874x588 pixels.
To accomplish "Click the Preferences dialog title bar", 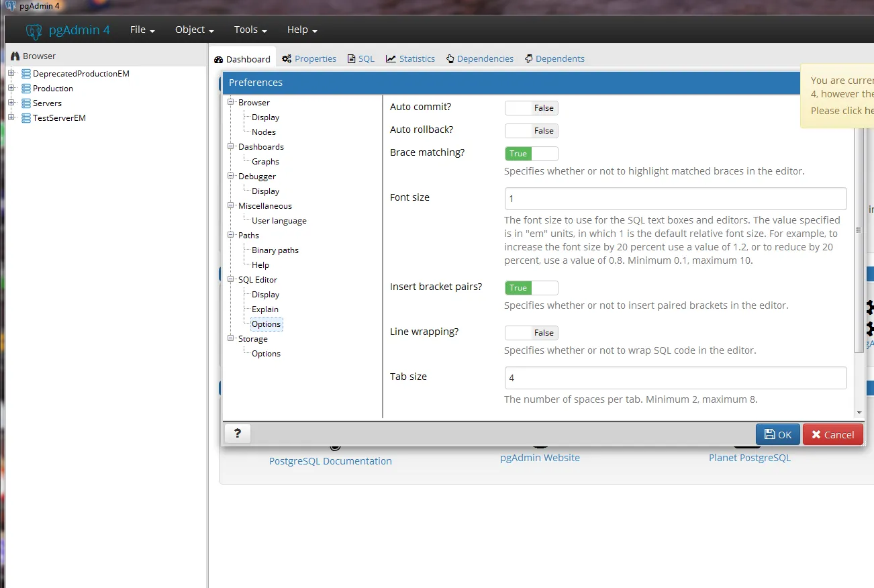I will coord(511,83).
